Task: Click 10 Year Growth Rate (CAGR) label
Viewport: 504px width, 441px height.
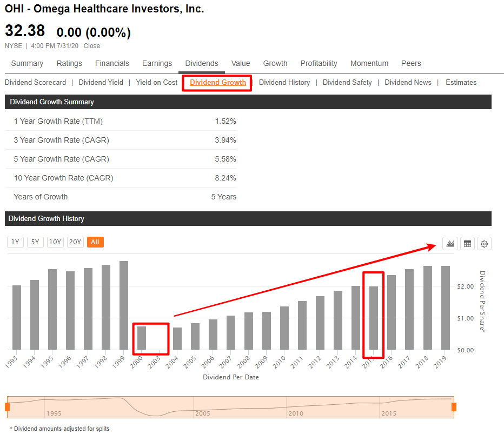Action: click(x=64, y=178)
